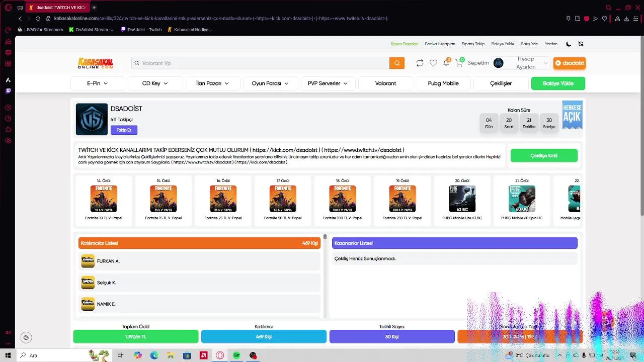Image resolution: width=644 pixels, height=362 pixels.
Task: Open the Sepetim cart link
Action: 478,63
